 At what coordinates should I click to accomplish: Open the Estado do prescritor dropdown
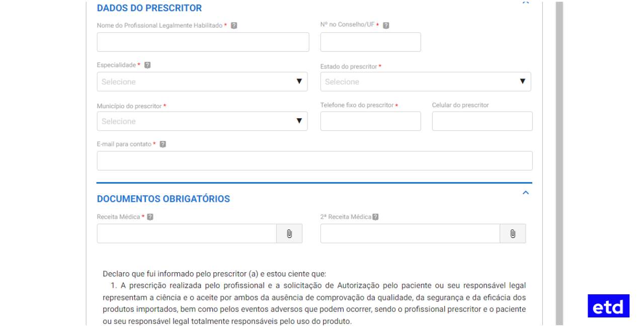pos(425,81)
